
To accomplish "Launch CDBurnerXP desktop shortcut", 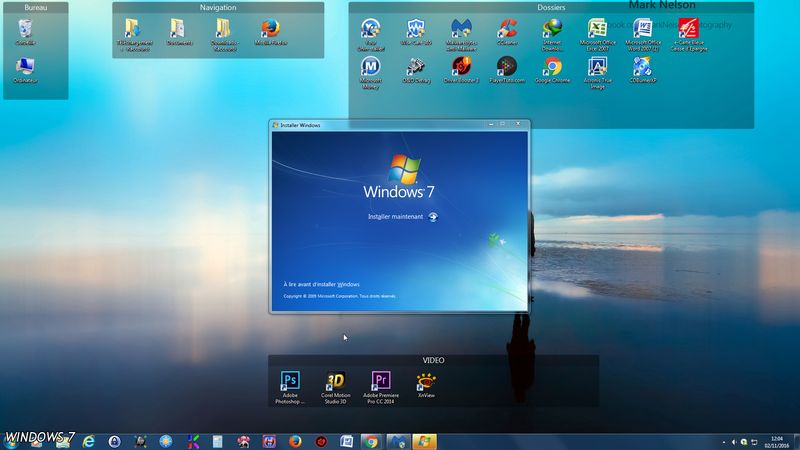I will point(642,67).
